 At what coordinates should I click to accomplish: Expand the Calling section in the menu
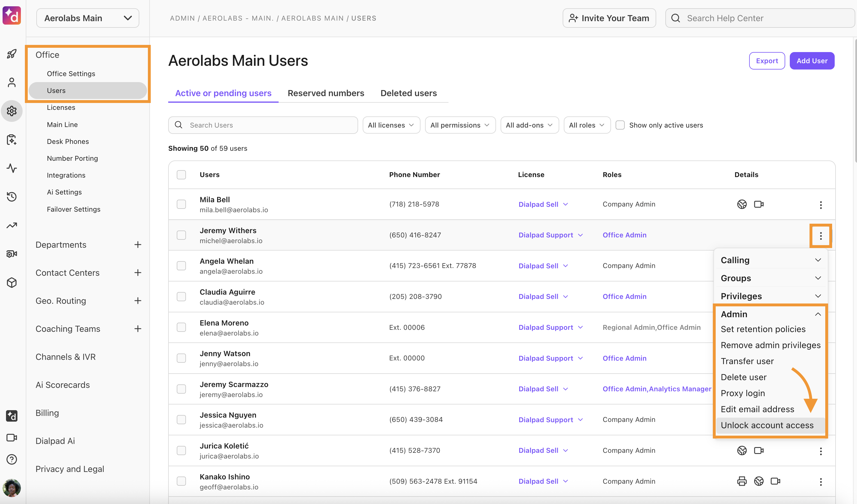pyautogui.click(x=770, y=260)
